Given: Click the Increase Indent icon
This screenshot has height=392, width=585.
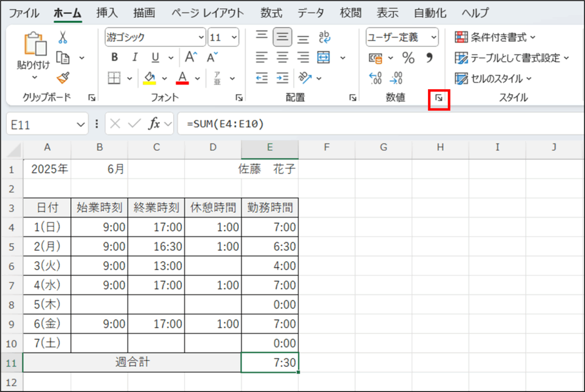Looking at the screenshot, I should (282, 78).
